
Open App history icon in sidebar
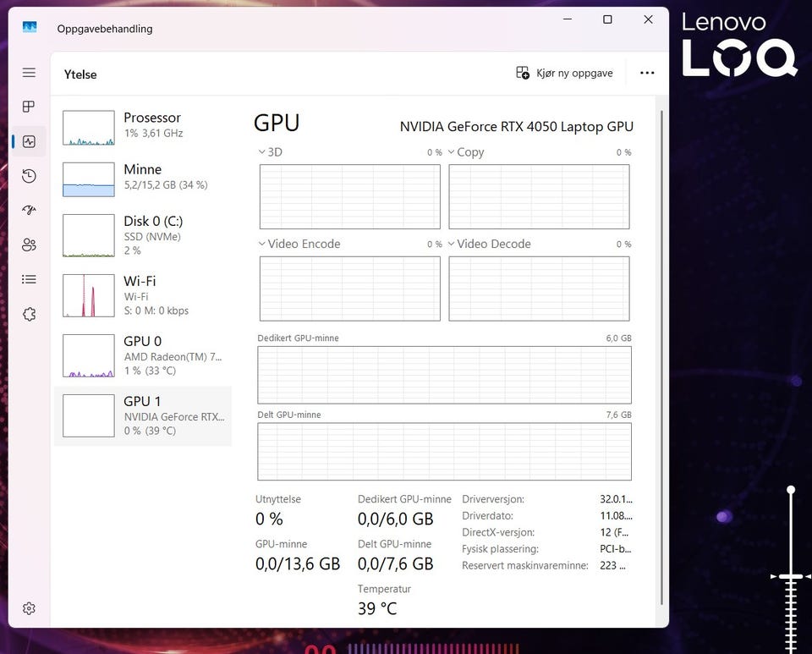[x=29, y=176]
